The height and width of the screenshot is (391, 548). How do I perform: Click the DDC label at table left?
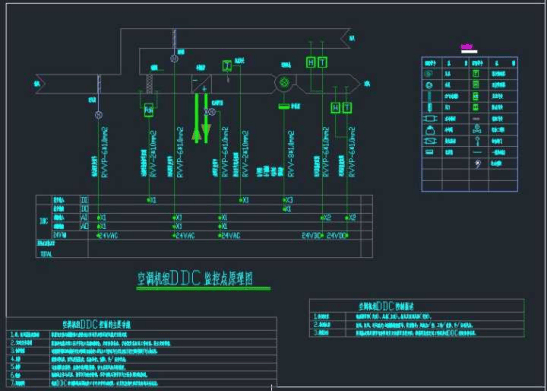(x=44, y=222)
